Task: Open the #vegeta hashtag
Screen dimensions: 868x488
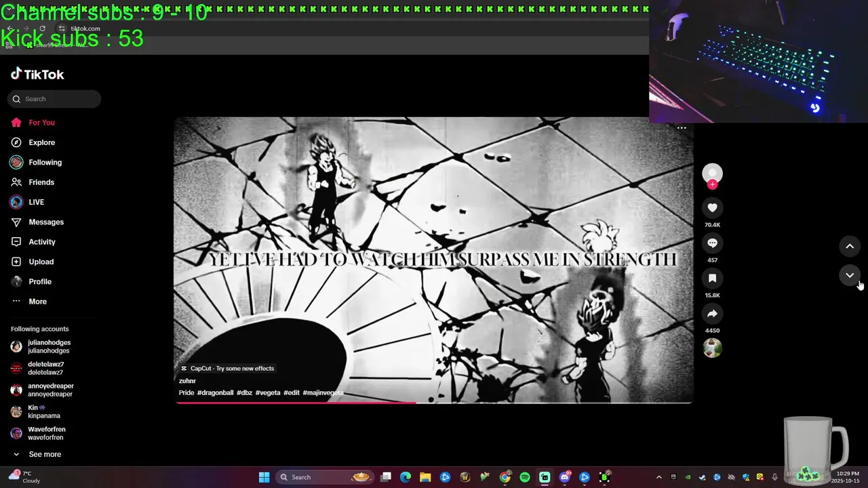Action: [268, 393]
